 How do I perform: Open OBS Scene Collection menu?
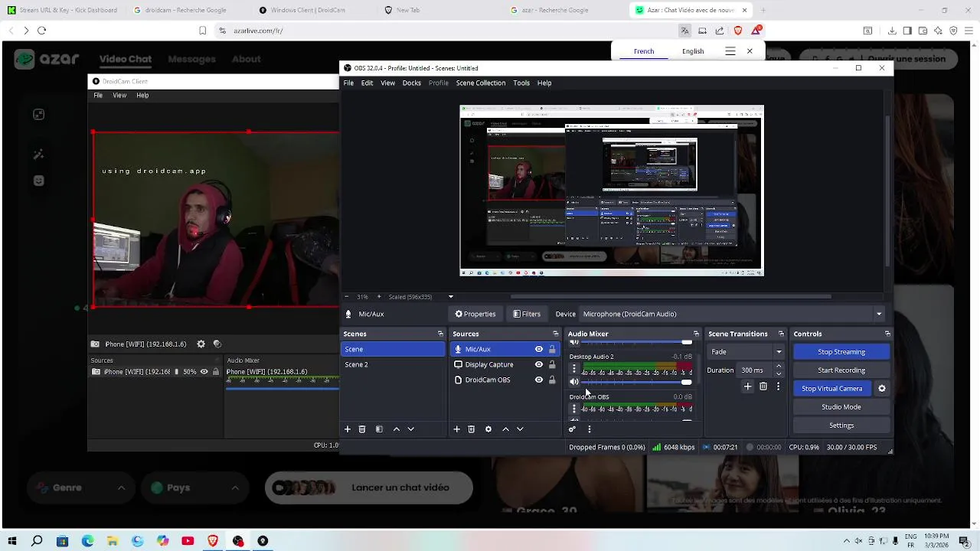point(481,83)
